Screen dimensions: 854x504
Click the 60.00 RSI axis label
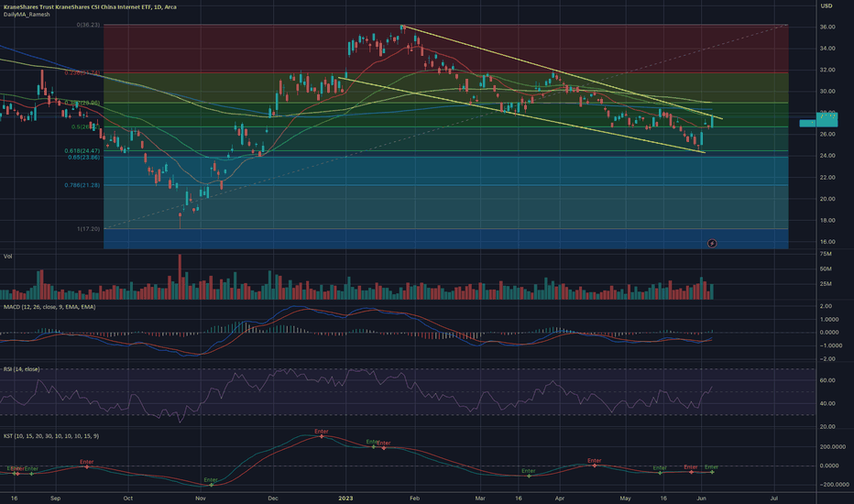pyautogui.click(x=827, y=380)
